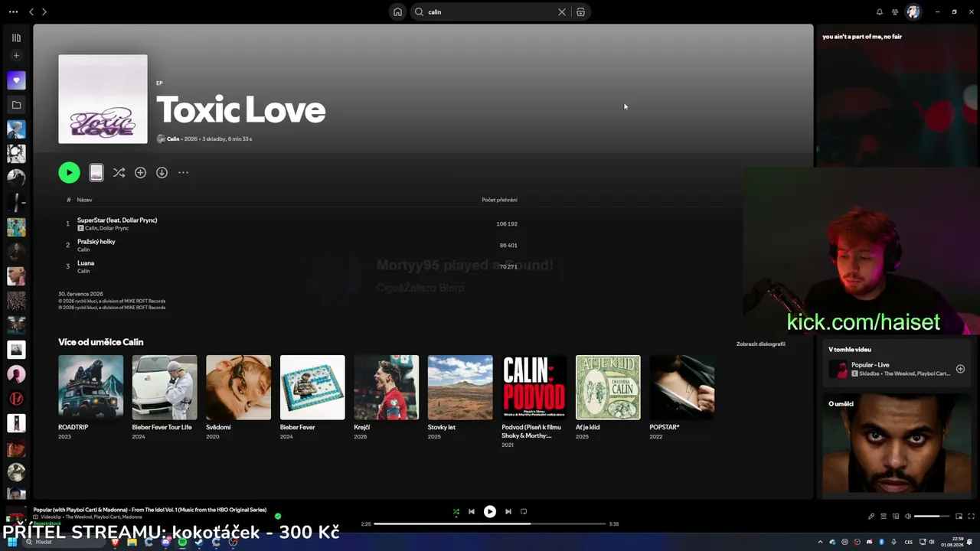Open the folder item in the sidebar
This screenshot has height=551, width=980.
click(x=16, y=105)
